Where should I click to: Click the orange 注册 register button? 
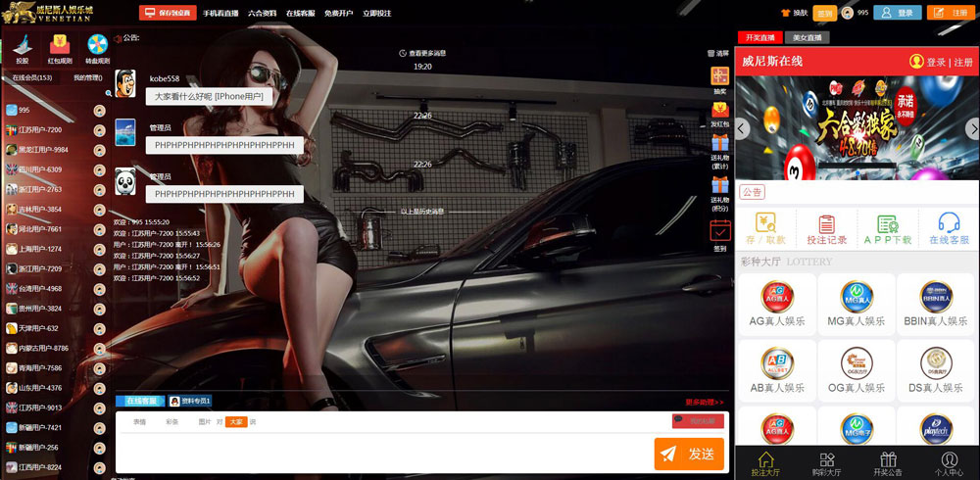950,14
